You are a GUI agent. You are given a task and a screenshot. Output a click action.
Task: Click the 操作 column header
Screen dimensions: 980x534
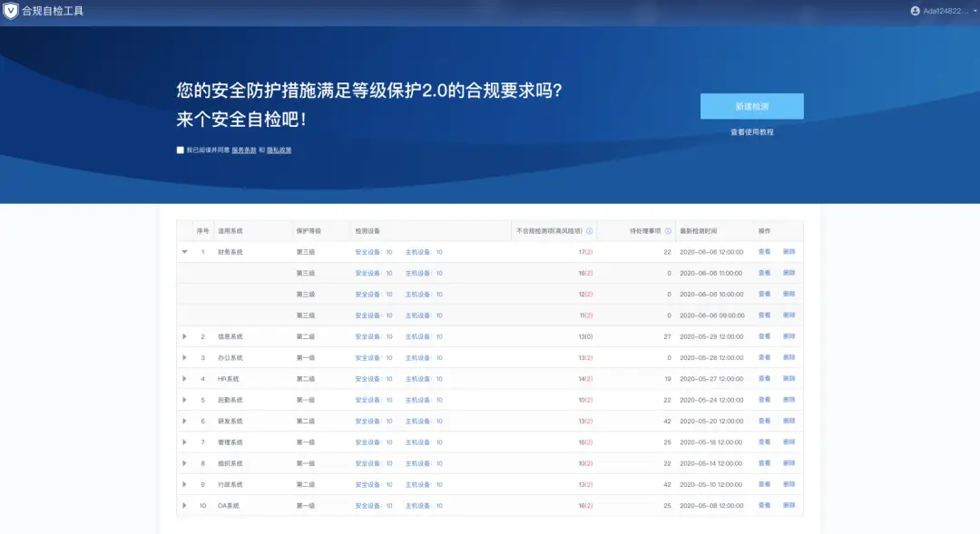(764, 231)
